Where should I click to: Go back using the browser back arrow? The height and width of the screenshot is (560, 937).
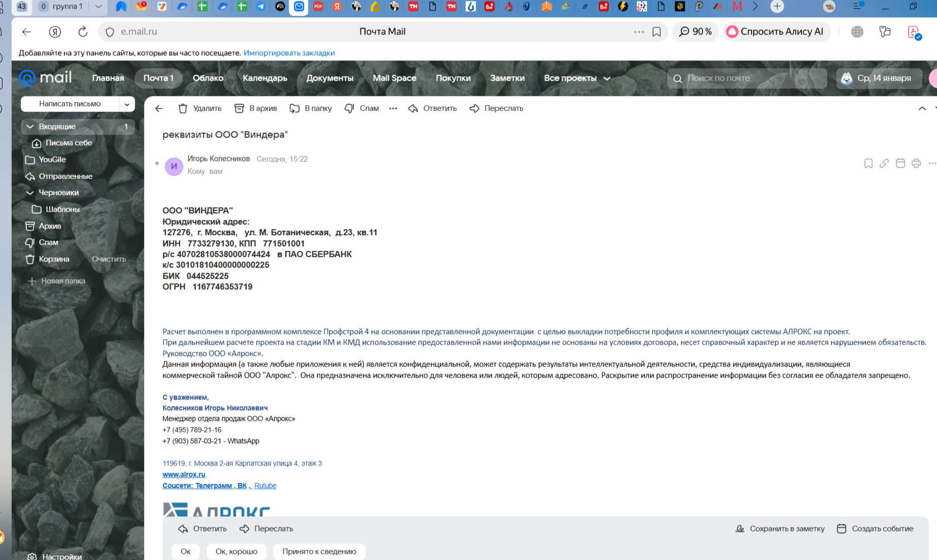point(26,31)
